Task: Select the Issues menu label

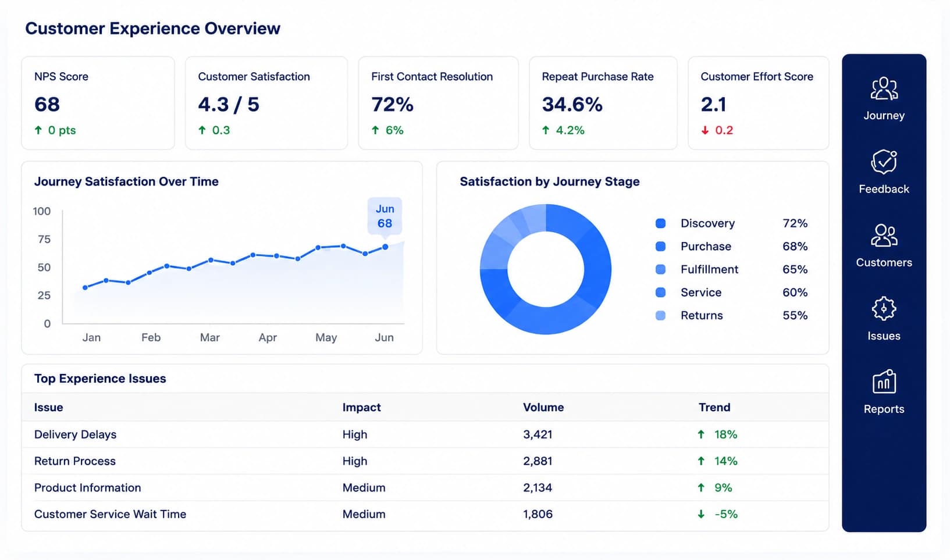Action: (x=884, y=336)
